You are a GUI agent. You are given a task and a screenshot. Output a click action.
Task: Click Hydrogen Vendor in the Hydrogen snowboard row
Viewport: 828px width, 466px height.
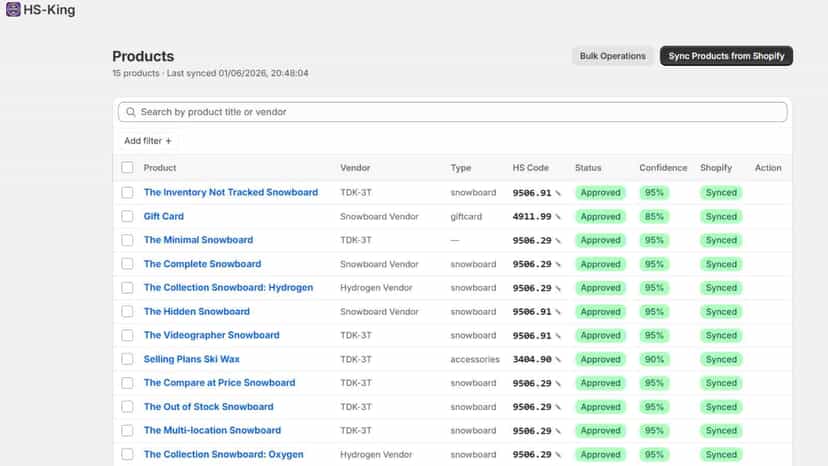376,287
